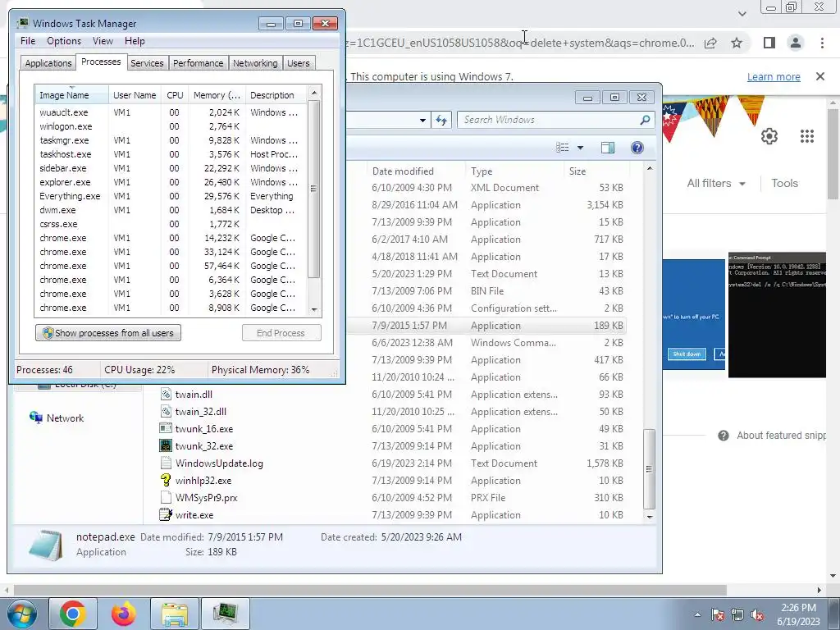Switch to the Applications tab
Viewport: 840px width, 630px height.
pyautogui.click(x=48, y=62)
